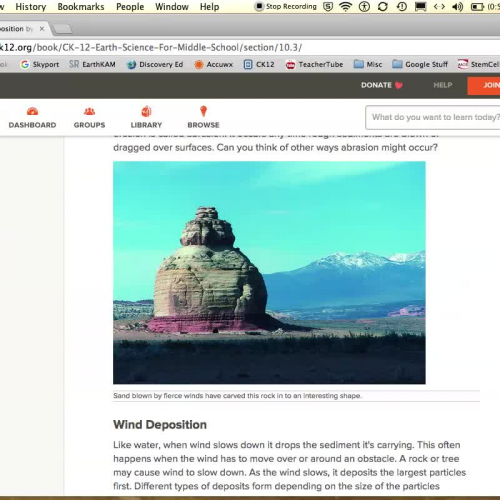Open the Bookmarks menu

point(81,7)
